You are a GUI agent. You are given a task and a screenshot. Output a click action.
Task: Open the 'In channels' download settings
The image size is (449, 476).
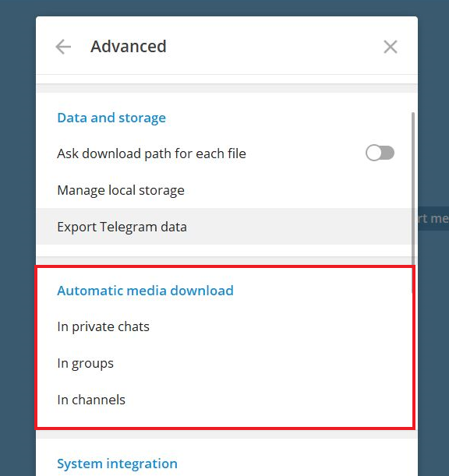tap(224, 400)
